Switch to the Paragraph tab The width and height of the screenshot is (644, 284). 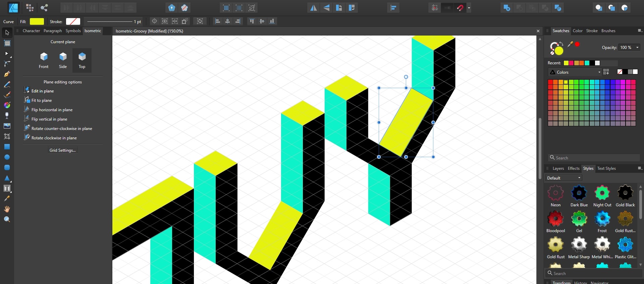(x=53, y=31)
